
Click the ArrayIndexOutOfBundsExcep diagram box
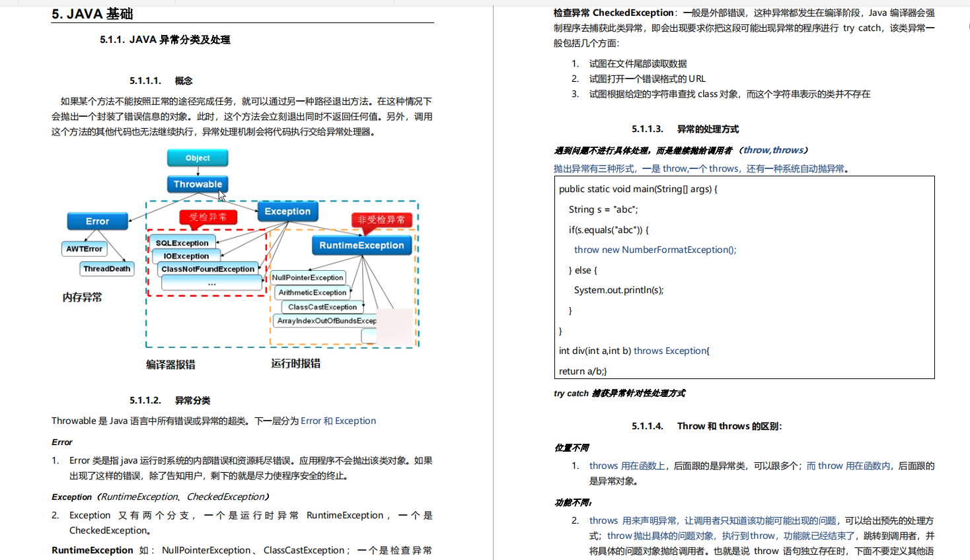tap(325, 320)
